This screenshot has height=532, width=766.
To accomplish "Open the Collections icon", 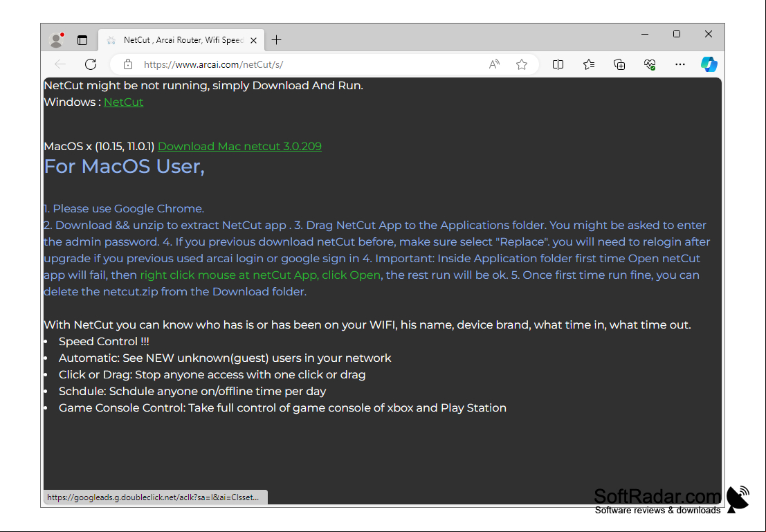I will [x=619, y=64].
